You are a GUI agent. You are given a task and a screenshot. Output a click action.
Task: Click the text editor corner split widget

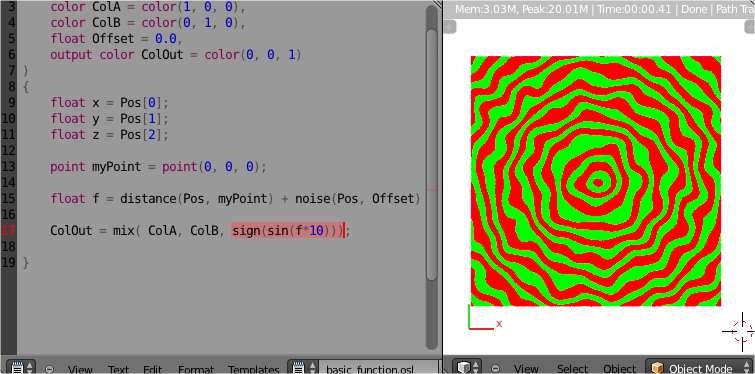tap(437, 4)
